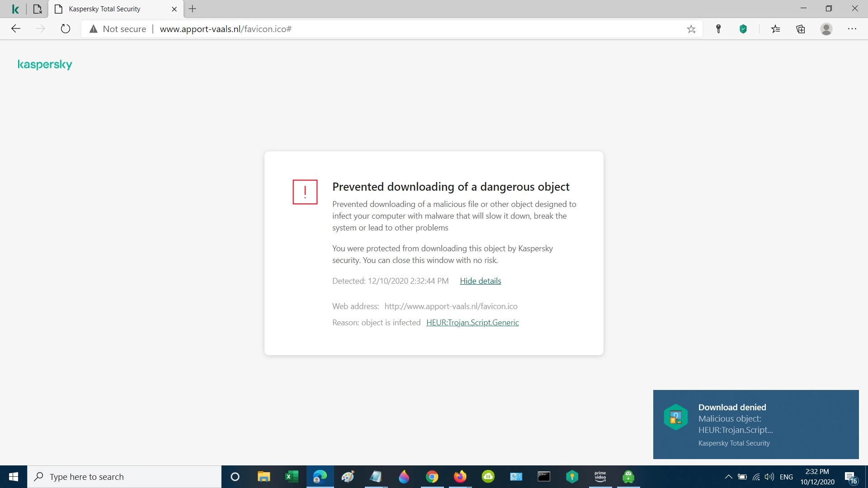Image resolution: width=868 pixels, height=488 pixels.
Task: Click the HEUR:Trojan.Script.Generic link
Action: tap(473, 322)
